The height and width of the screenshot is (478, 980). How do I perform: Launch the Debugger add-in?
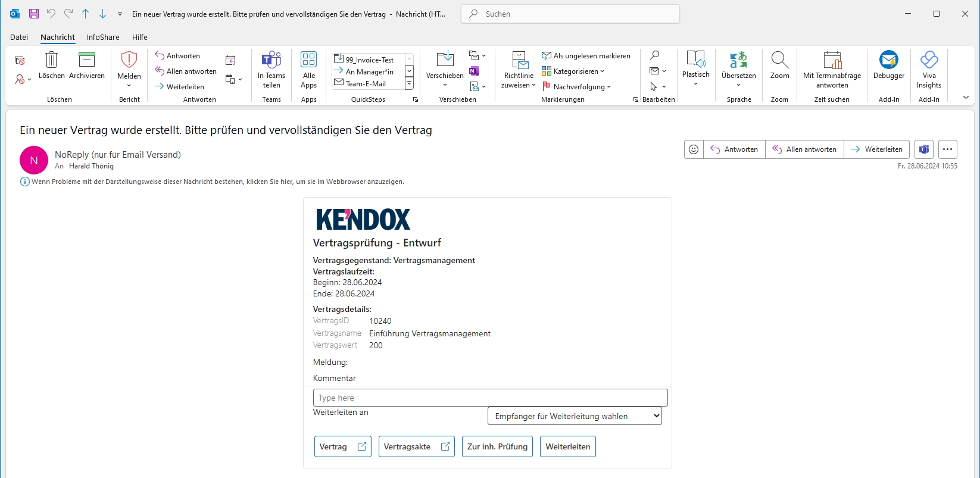(x=889, y=65)
